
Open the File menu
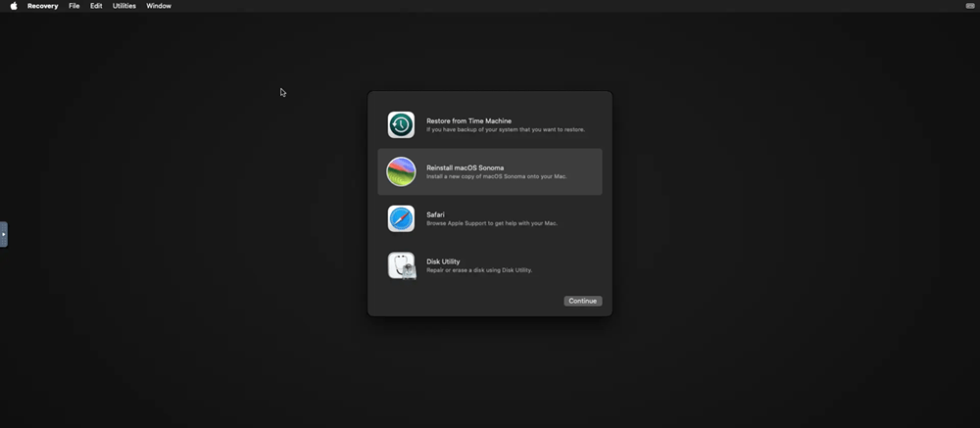click(73, 6)
